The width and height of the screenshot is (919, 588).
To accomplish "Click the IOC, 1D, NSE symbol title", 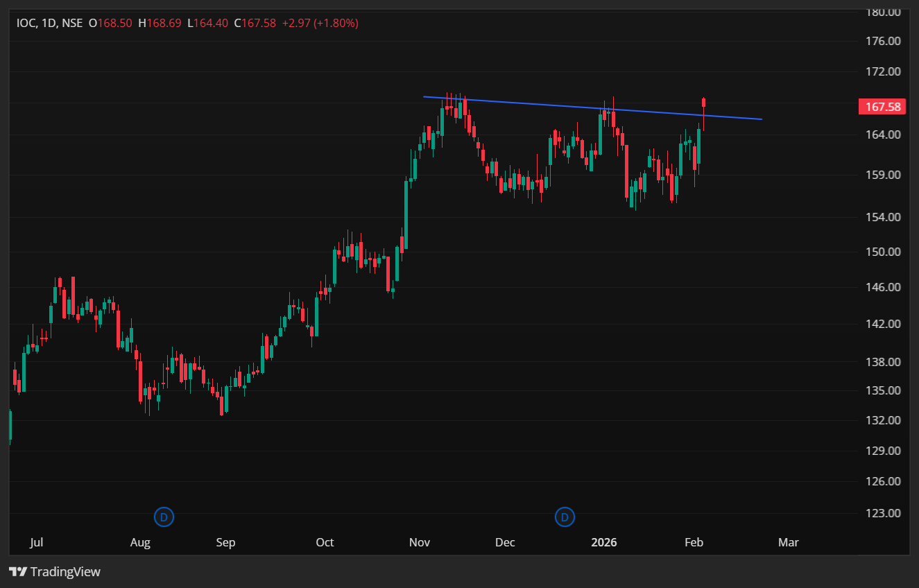I will tap(49, 23).
